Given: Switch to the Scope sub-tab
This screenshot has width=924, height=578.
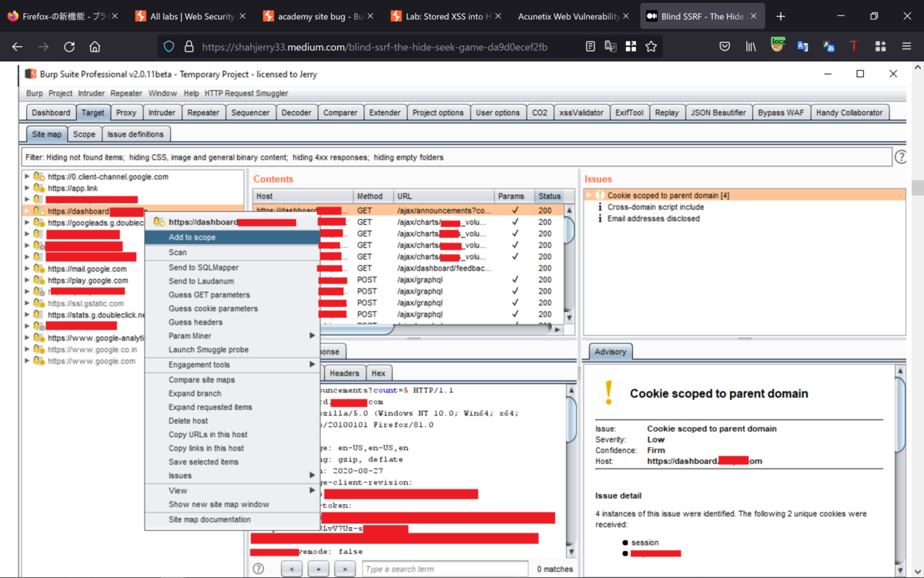Looking at the screenshot, I should point(84,134).
